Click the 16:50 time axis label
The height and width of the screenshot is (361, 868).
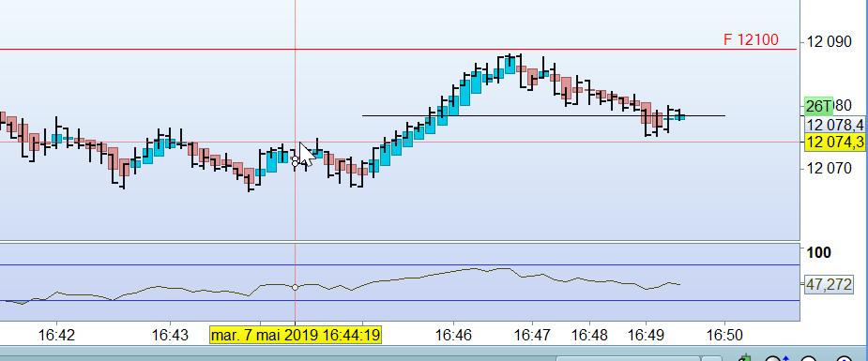(x=724, y=335)
